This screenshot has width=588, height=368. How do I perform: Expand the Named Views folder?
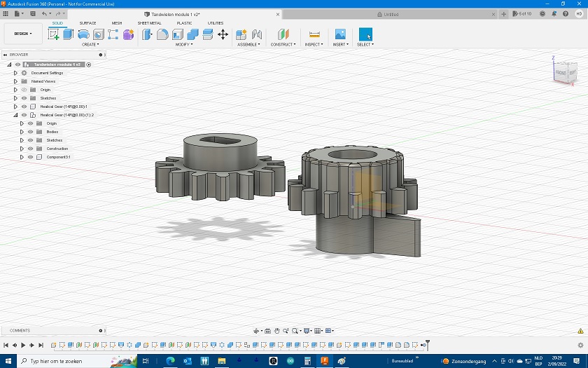[15, 81]
